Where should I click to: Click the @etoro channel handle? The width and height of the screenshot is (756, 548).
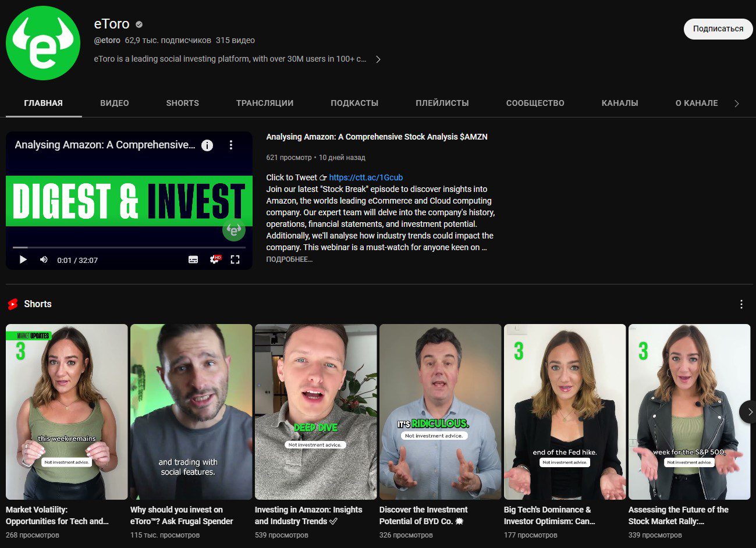click(x=107, y=40)
